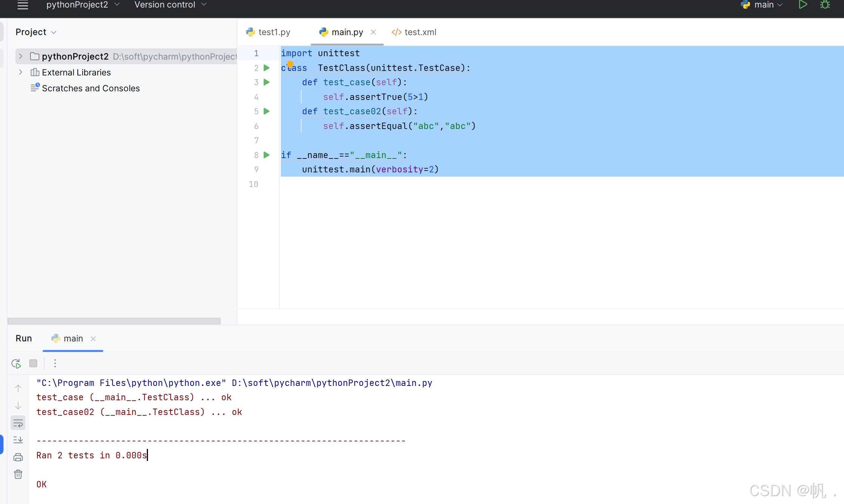Select Scratches and Consoles in Project tree

pos(91,88)
